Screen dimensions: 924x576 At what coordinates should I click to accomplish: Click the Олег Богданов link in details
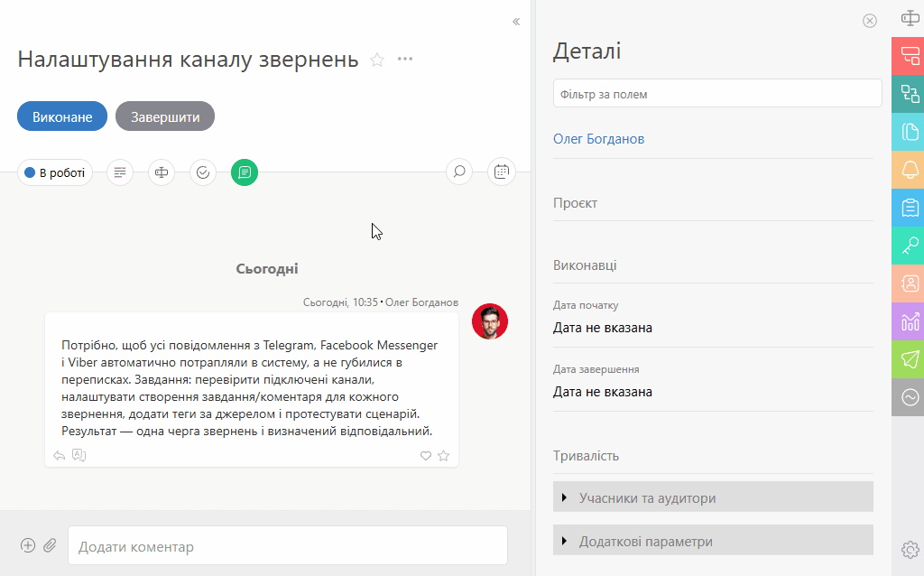[598, 139]
